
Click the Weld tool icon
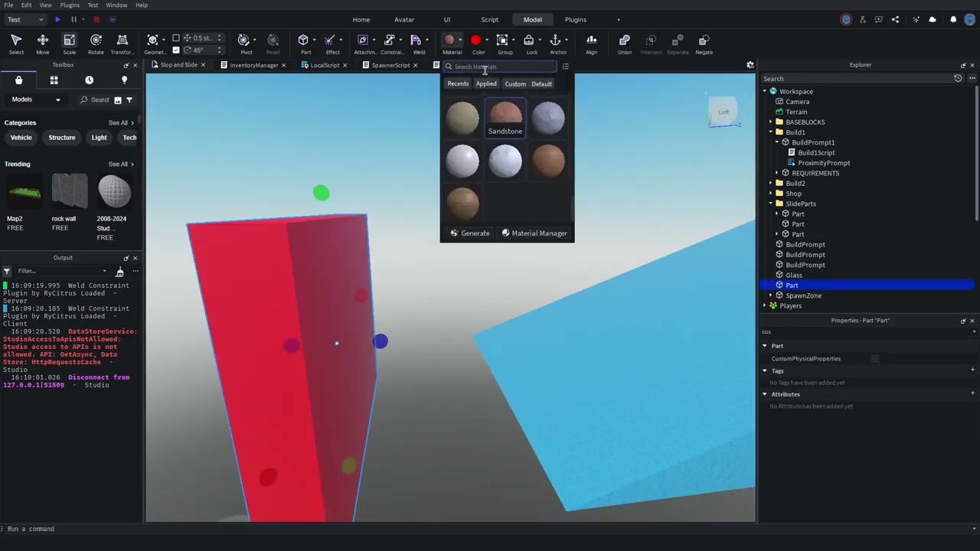click(x=416, y=40)
